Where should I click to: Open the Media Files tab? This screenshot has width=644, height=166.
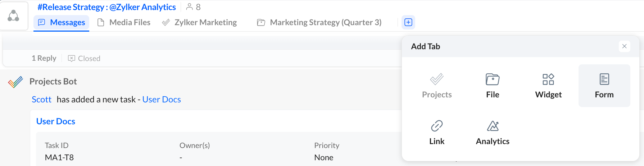(x=124, y=22)
